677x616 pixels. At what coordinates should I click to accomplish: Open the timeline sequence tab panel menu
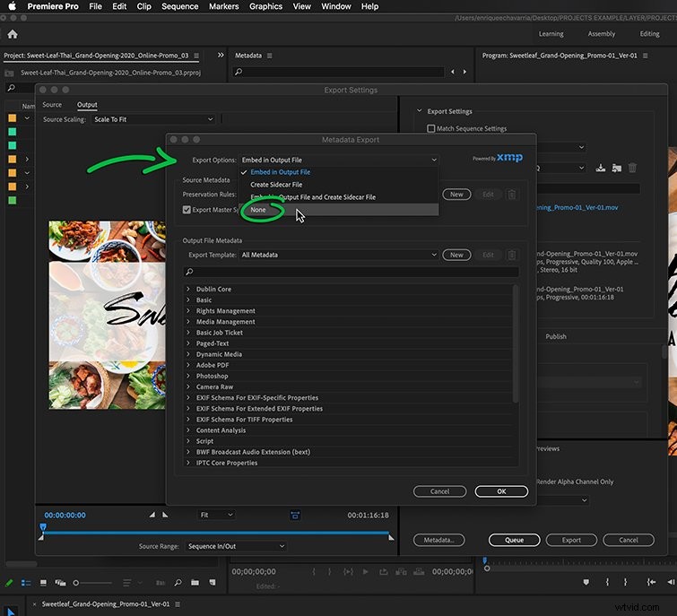click(178, 604)
